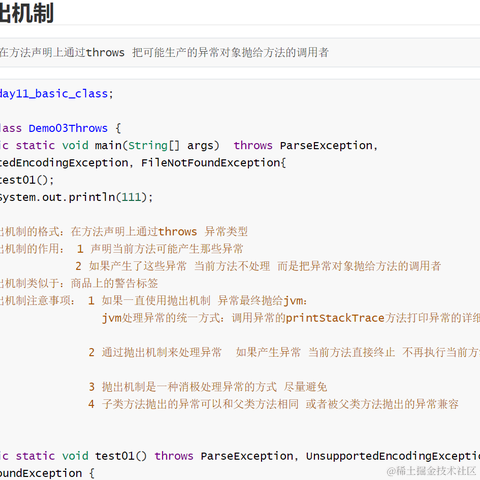480x480 pixels.
Task: Click comment 商品上的警告标签
Action: 114,283
